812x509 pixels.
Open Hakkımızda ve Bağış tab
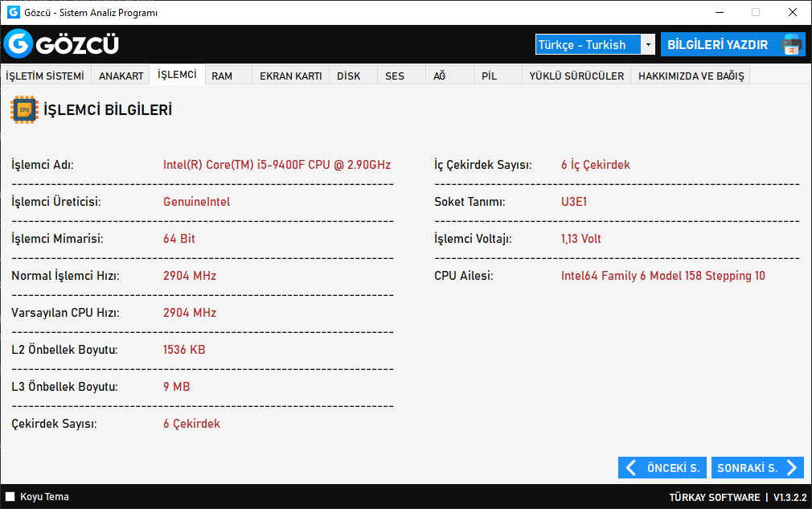pyautogui.click(x=691, y=76)
